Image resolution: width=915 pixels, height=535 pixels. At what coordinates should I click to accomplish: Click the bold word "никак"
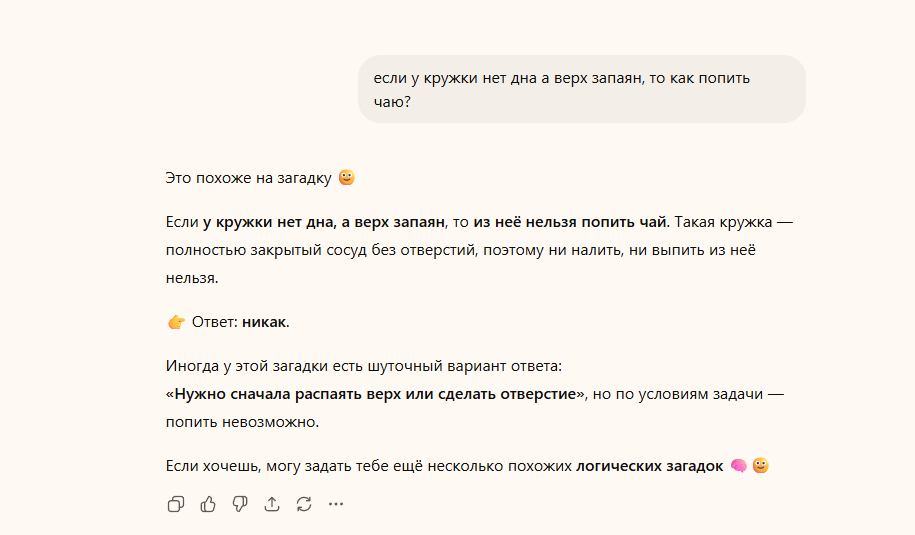[265, 322]
